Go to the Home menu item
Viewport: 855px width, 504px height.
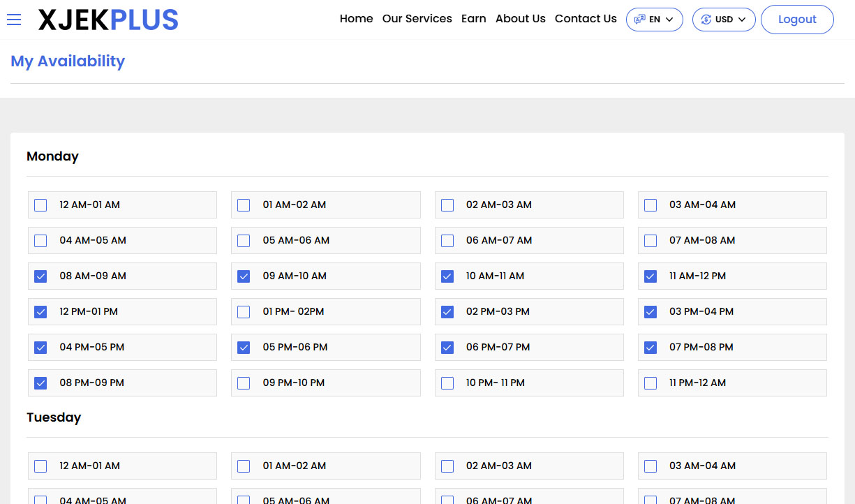[x=356, y=19]
